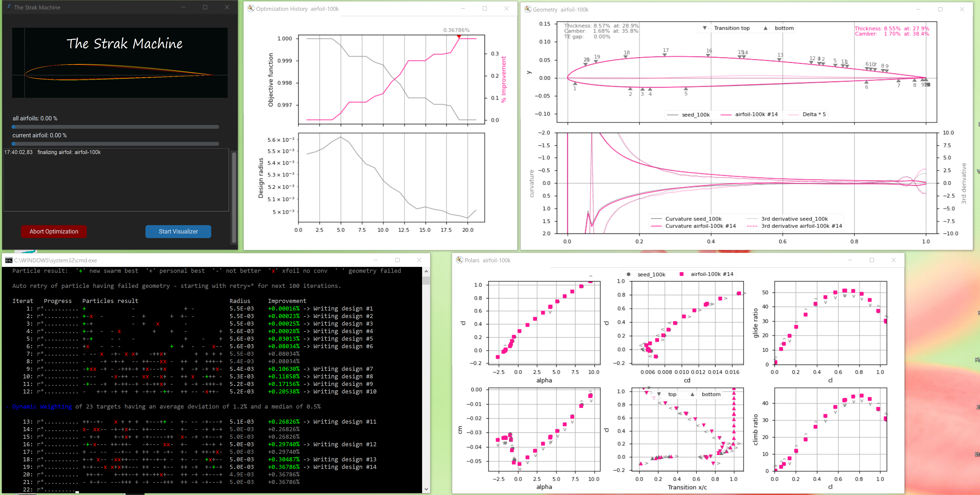Click the Abort Optimization button
Viewport: 980px width, 495px height.
pos(54,231)
